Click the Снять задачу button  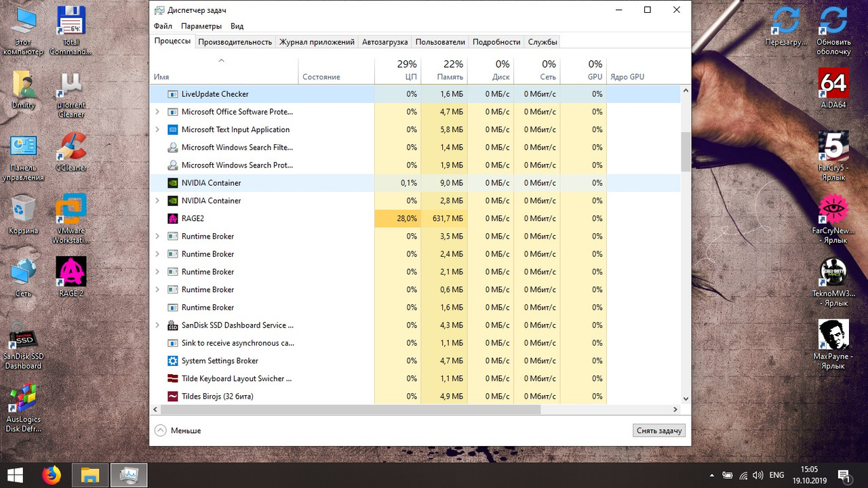[659, 430]
